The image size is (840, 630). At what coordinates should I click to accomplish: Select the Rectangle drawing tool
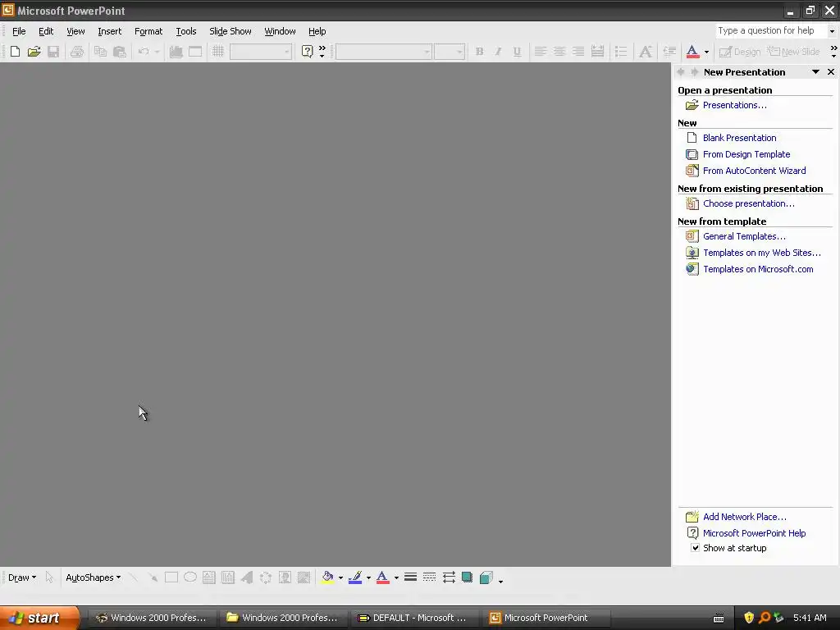(x=171, y=577)
